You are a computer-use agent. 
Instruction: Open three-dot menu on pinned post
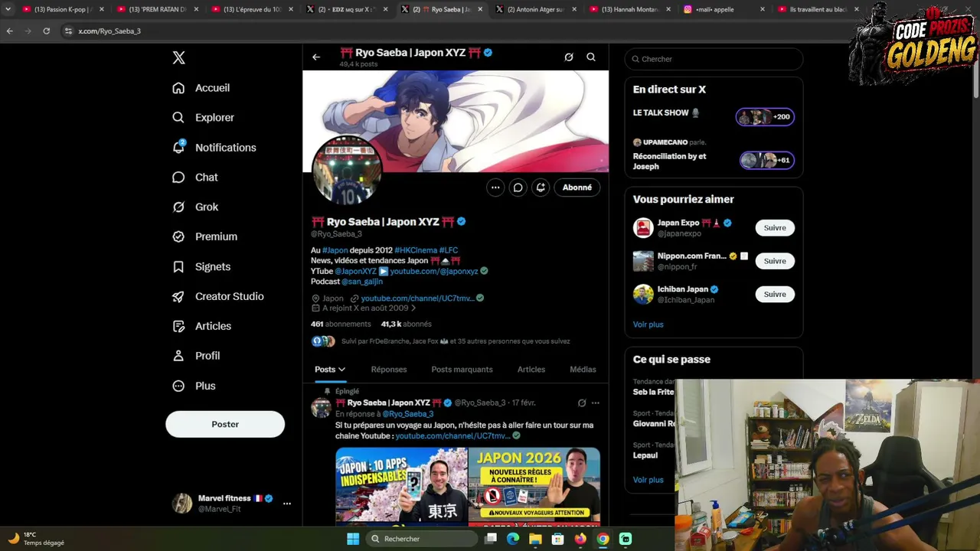[595, 403]
